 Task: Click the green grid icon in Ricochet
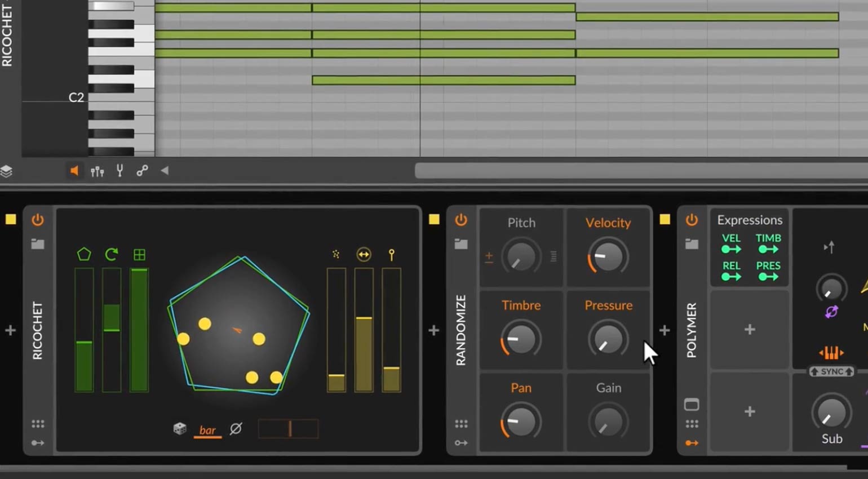139,255
